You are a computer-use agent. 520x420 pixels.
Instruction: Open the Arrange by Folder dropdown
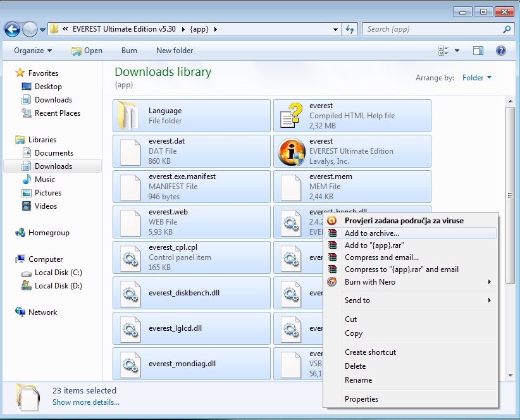pos(477,78)
